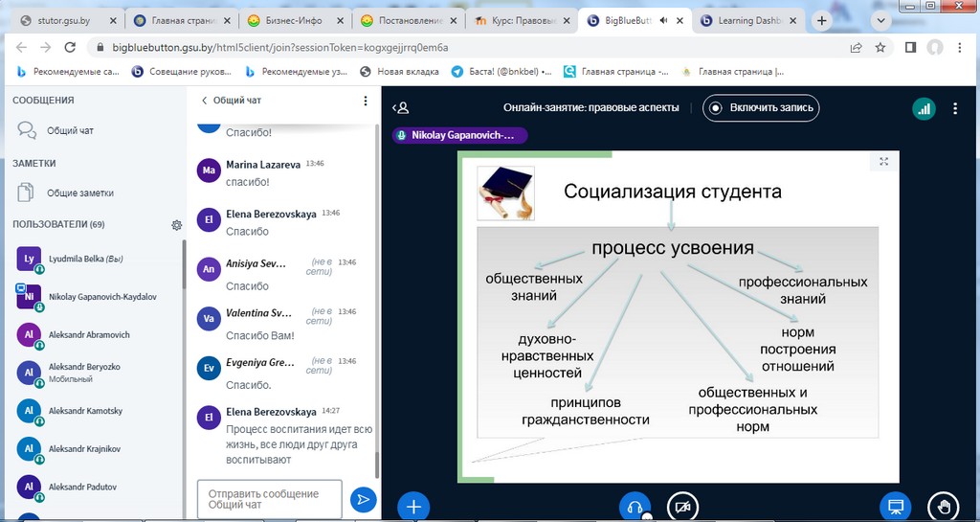Toggle the user list panel

[403, 108]
